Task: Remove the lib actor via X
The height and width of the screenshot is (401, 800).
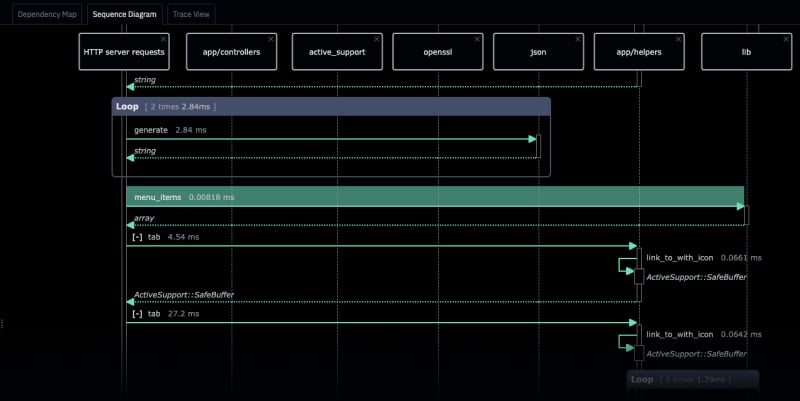Action: pos(786,39)
